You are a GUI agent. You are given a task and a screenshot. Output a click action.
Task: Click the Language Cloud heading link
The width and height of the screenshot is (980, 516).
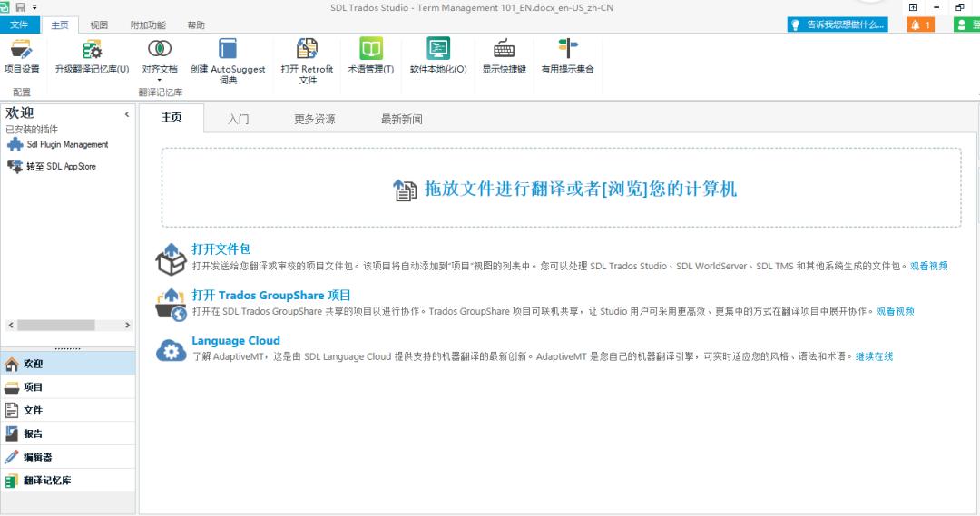[236, 340]
